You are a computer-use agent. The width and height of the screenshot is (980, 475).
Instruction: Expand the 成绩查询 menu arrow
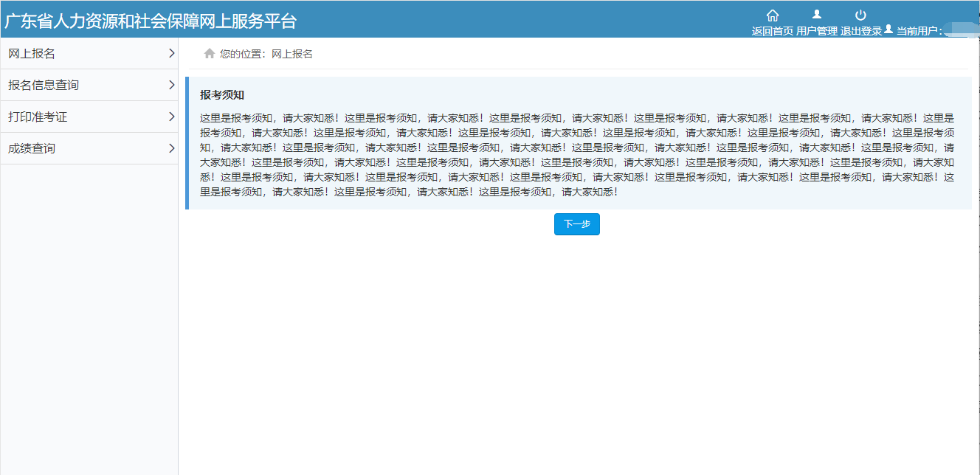[x=170, y=148]
